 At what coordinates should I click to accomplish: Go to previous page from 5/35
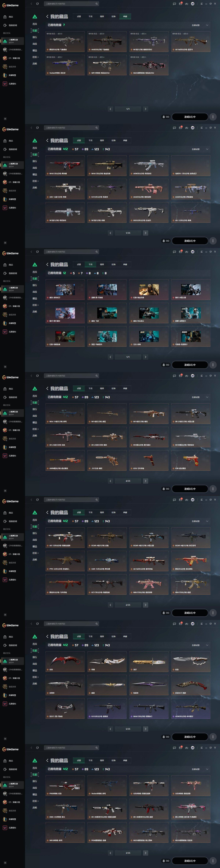tap(110, 729)
